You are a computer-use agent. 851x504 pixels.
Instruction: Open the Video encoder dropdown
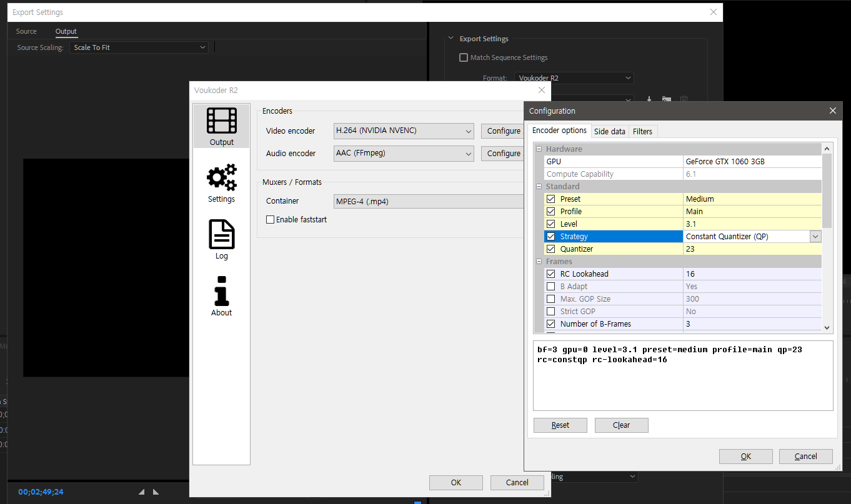tap(404, 131)
